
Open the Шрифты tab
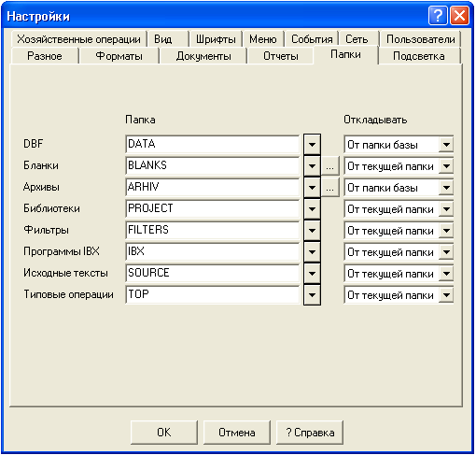(216, 39)
